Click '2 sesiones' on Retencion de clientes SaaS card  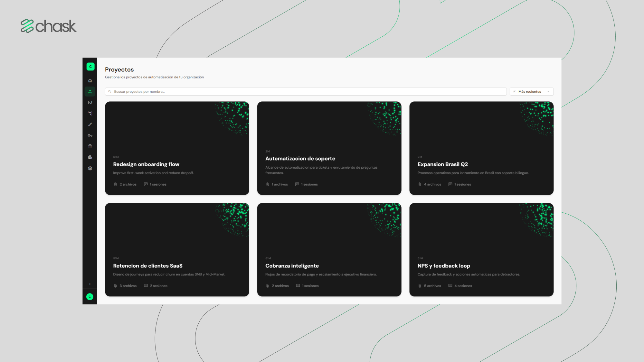click(x=159, y=286)
